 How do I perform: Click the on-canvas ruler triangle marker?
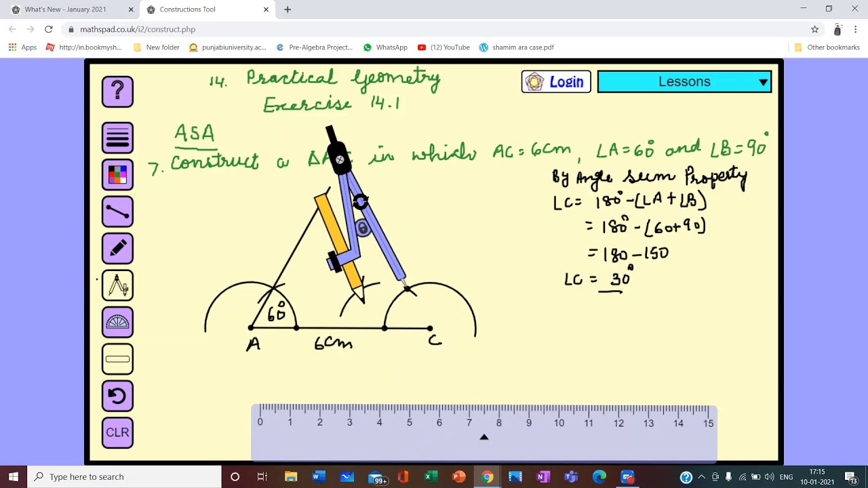coord(484,437)
